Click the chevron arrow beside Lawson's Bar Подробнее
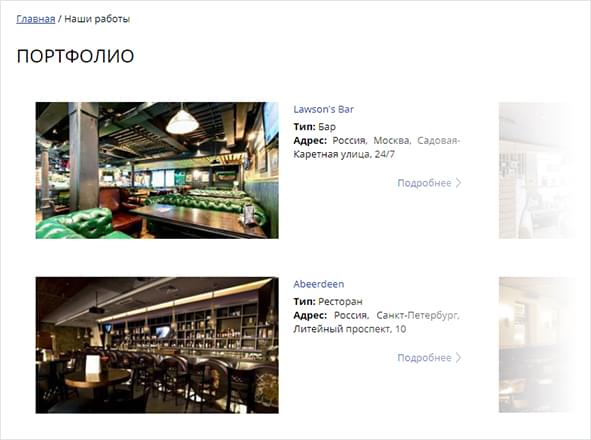The width and height of the screenshot is (591, 440). pos(458,183)
